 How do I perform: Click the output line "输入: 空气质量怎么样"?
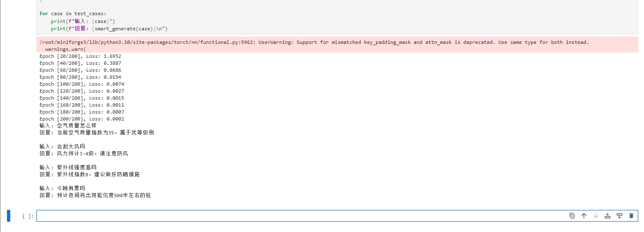click(x=68, y=126)
